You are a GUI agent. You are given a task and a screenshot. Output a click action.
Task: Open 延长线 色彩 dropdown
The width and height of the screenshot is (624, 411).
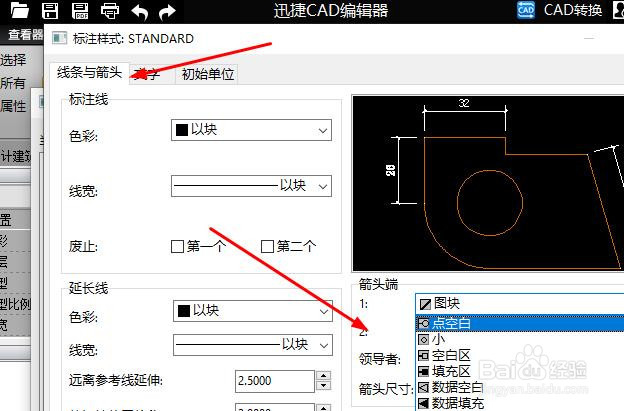pos(253,311)
